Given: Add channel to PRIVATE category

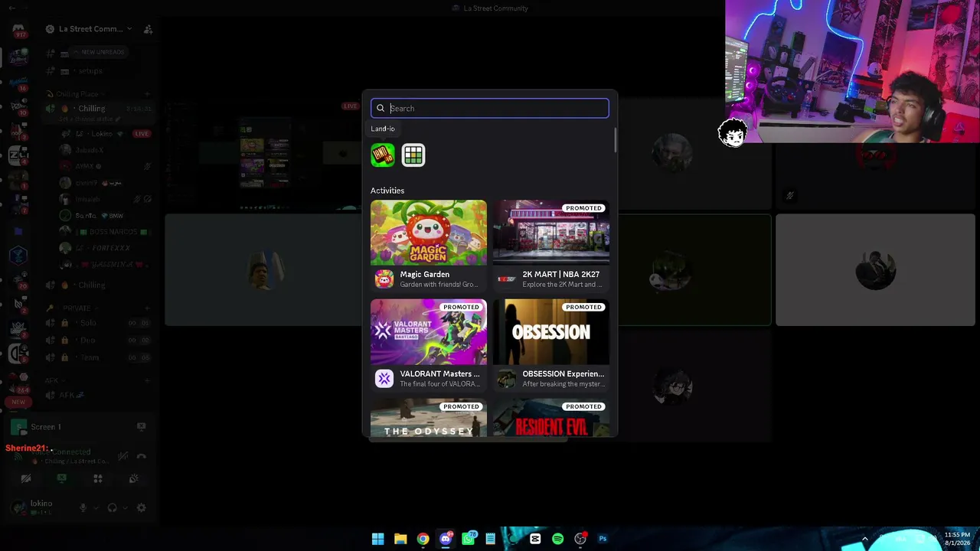Looking at the screenshot, I should point(147,308).
